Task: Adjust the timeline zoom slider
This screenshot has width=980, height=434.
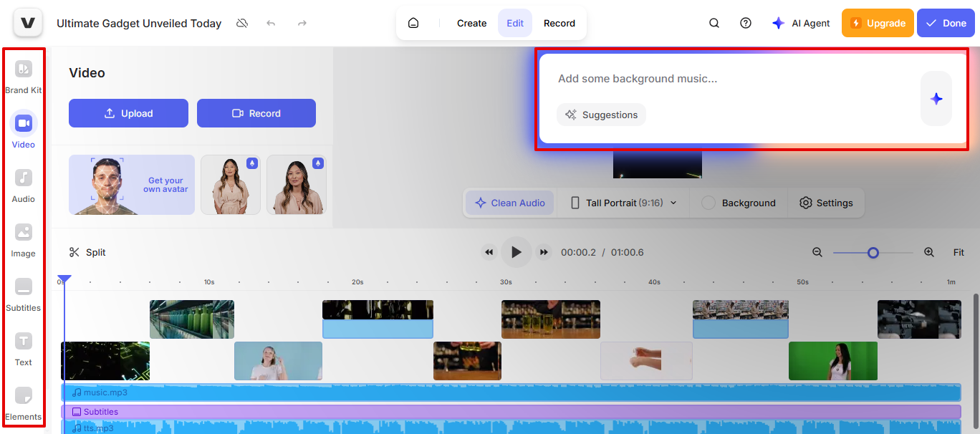Action: click(x=873, y=252)
